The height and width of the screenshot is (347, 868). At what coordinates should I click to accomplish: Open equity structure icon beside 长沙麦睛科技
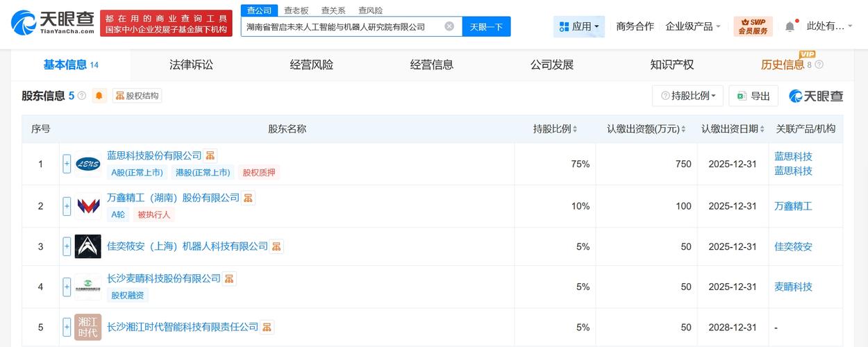pos(230,278)
